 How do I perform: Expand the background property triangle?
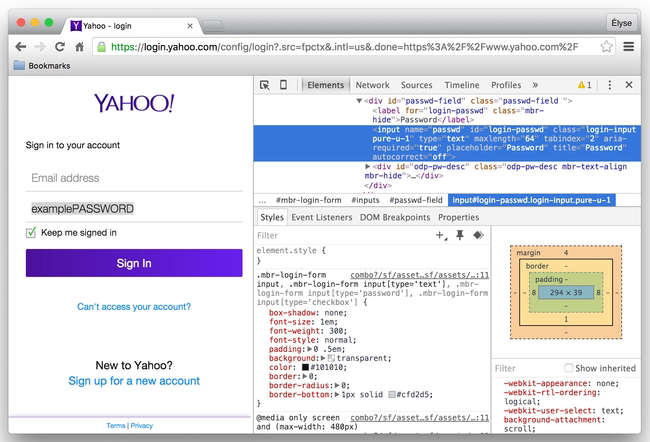pos(323,358)
